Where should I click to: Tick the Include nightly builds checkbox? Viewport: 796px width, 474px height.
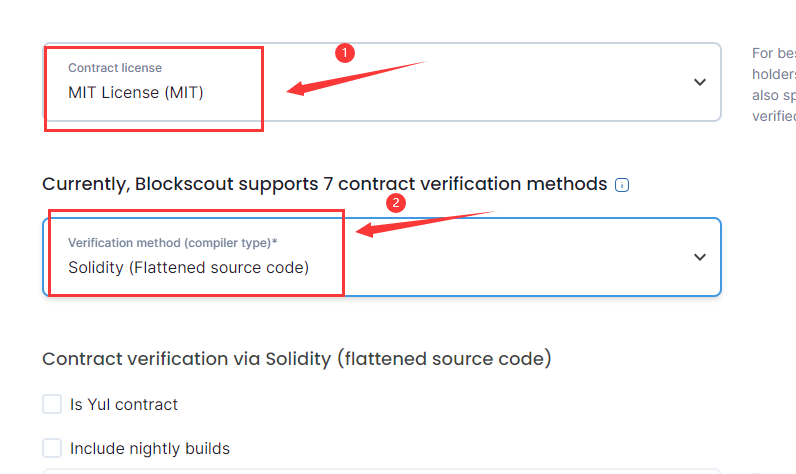click(52, 448)
